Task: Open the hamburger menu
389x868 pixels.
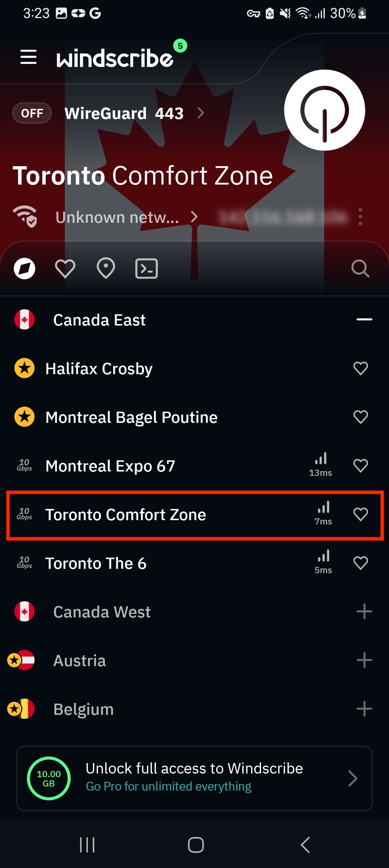Action: pyautogui.click(x=28, y=57)
